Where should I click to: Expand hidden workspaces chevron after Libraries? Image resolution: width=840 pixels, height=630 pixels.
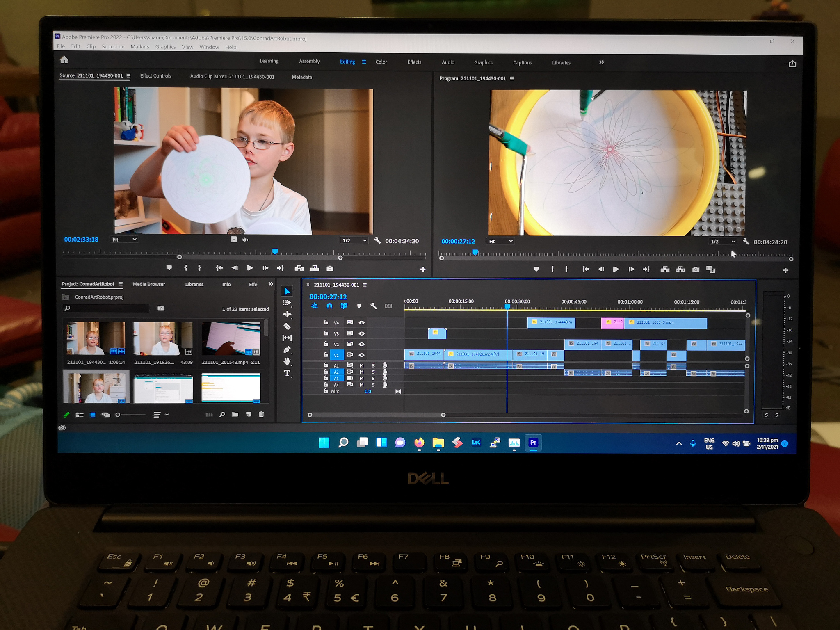(601, 62)
